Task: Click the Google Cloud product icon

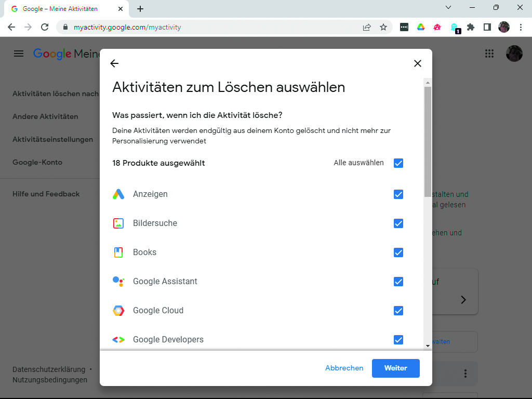Action: pyautogui.click(x=118, y=311)
